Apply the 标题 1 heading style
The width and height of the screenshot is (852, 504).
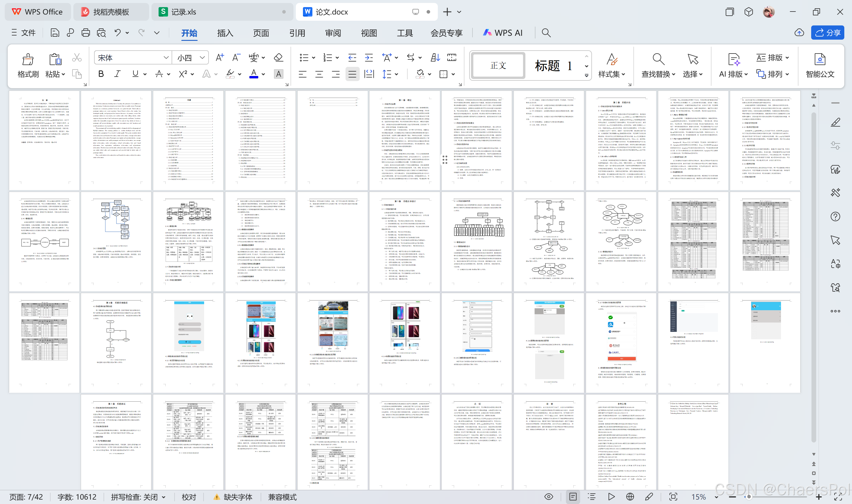pos(554,66)
